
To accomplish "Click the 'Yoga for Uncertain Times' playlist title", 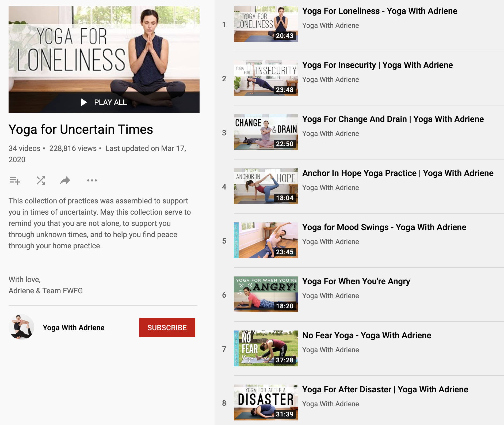I will tap(81, 130).
